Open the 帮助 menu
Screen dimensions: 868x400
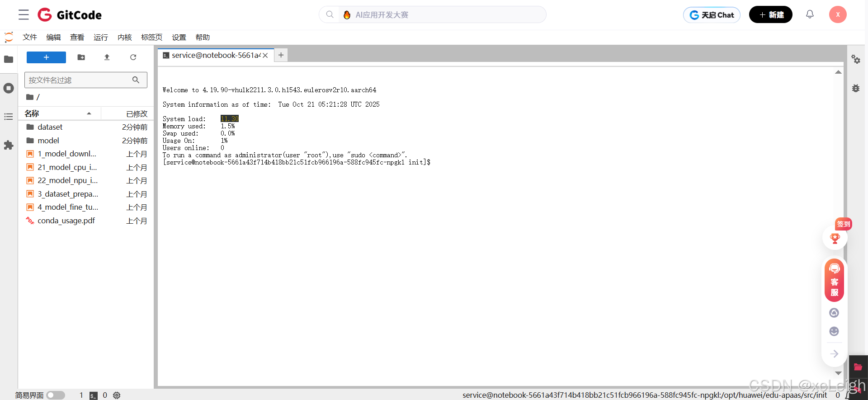click(203, 37)
